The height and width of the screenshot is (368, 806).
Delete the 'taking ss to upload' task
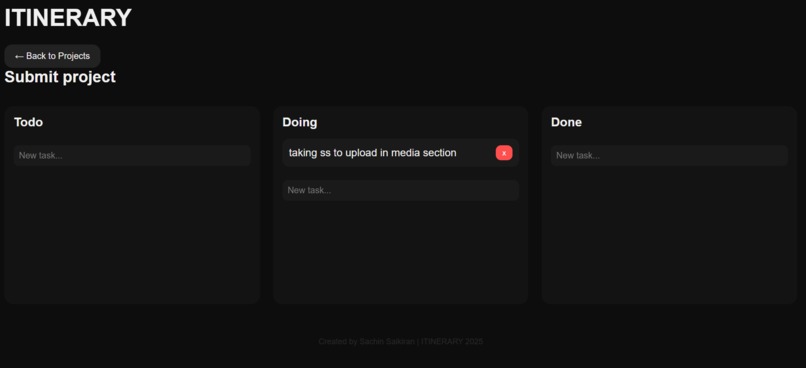[504, 153]
